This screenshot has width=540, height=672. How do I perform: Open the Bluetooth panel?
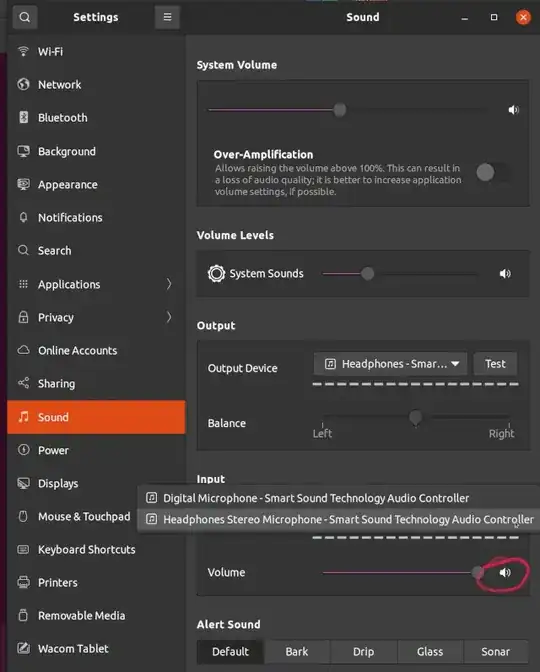tap(96, 117)
